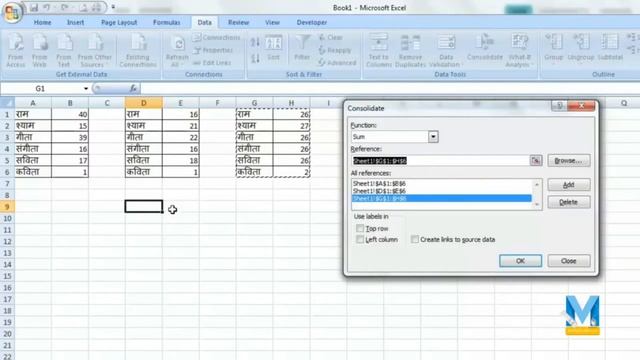Click Text to Columns icon
The width and height of the screenshot is (640, 360).
pos(378,51)
